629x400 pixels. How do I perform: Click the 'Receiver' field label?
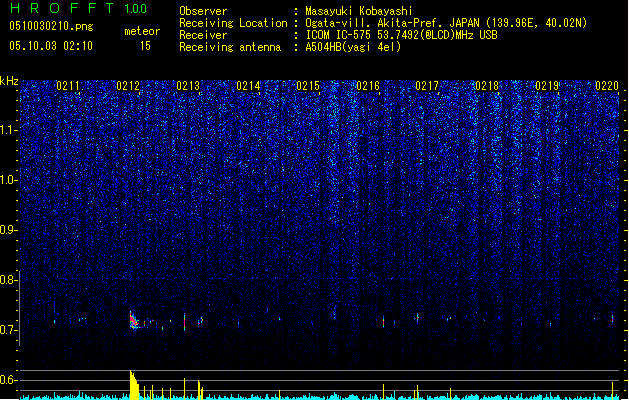pos(203,35)
